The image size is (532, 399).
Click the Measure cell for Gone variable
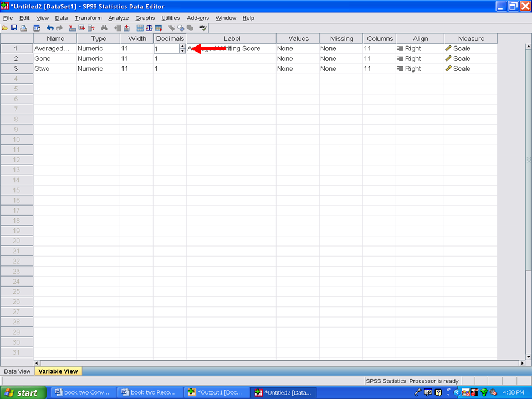(470, 59)
